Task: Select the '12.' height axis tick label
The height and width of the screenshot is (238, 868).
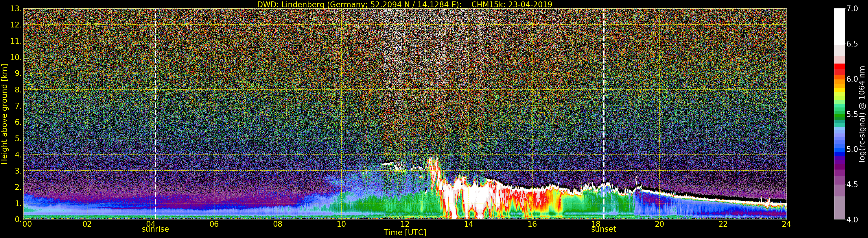Action: pos(16,25)
